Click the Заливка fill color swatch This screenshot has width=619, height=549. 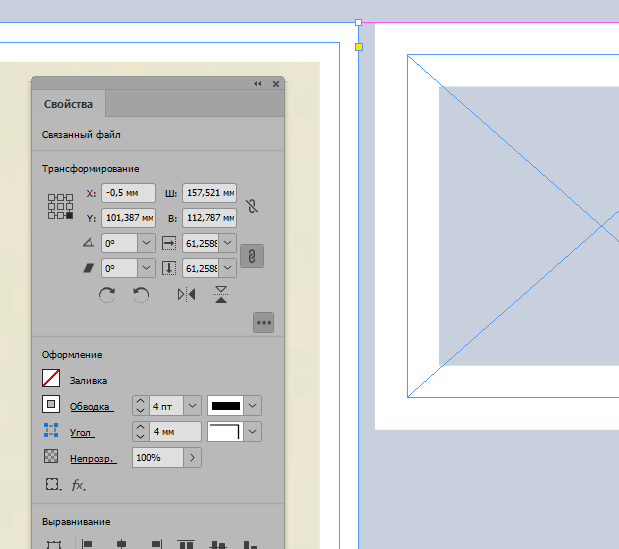coord(52,379)
